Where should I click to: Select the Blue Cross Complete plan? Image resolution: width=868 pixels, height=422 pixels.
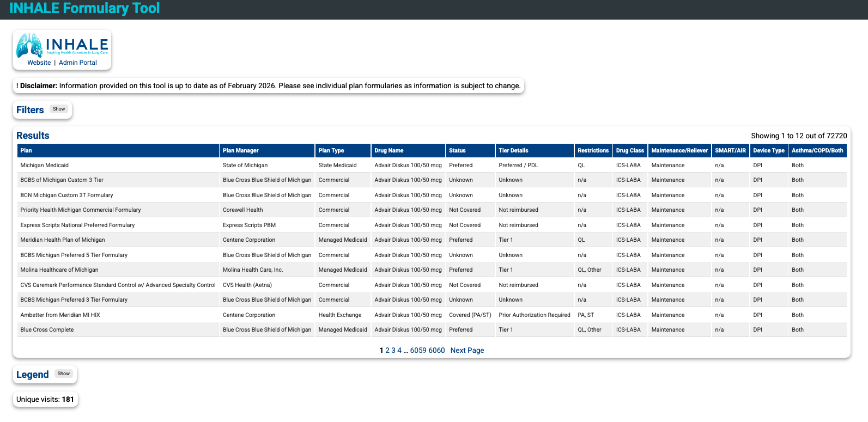432,329
